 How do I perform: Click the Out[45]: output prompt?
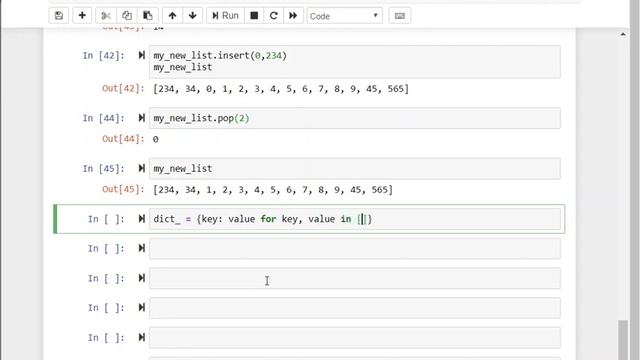[x=123, y=189]
